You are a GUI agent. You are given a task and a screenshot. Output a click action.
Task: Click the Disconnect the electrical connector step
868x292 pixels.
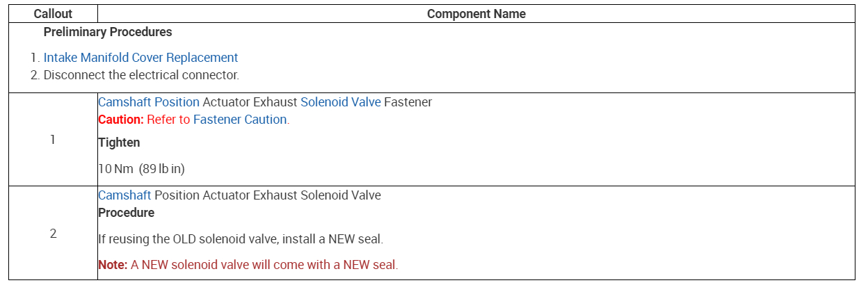point(141,75)
